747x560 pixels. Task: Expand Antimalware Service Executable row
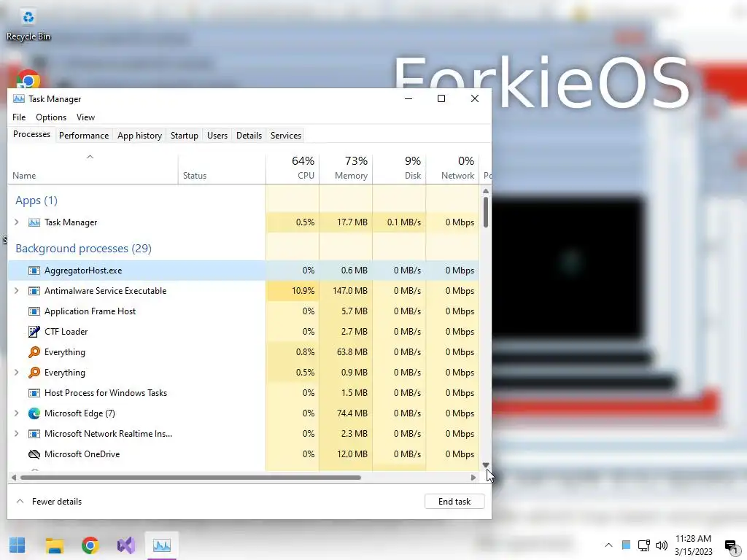(x=17, y=291)
